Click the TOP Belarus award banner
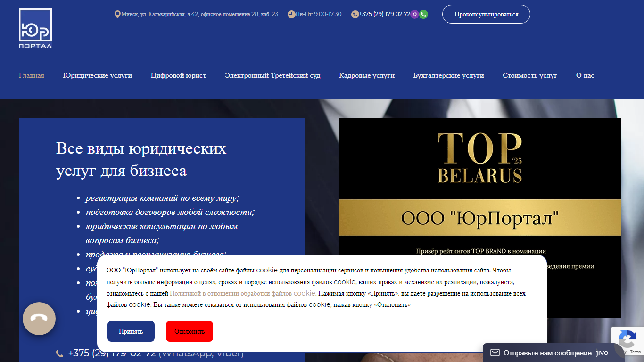The height and width of the screenshot is (362, 644). [480, 218]
